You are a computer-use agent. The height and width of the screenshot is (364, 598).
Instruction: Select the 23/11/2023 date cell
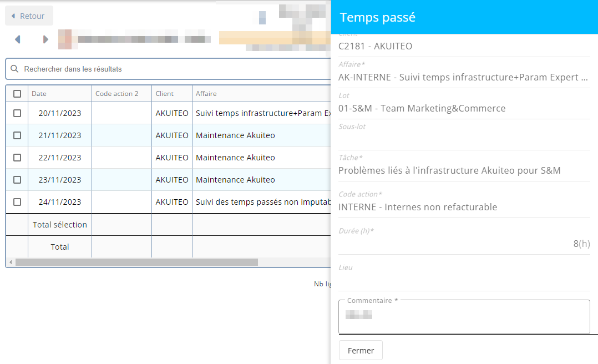(x=60, y=180)
